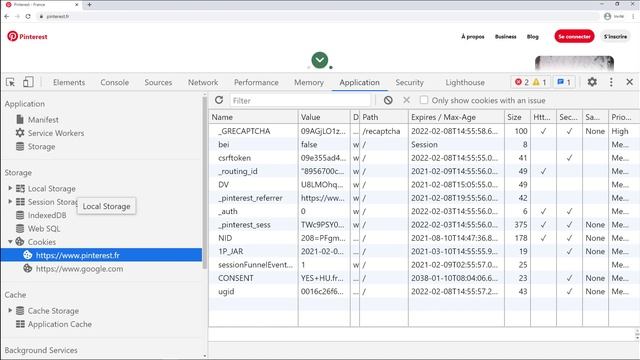Open the Security tab
640x360 pixels.
pos(409,82)
